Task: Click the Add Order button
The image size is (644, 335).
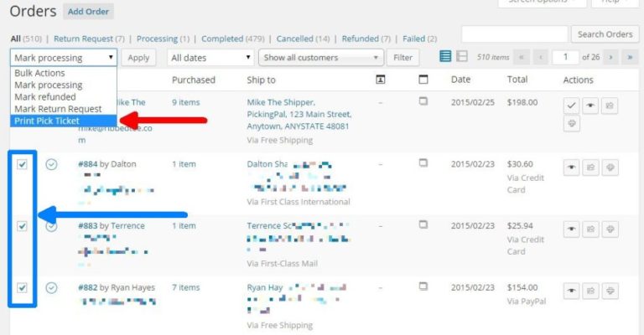Action: [x=88, y=12]
